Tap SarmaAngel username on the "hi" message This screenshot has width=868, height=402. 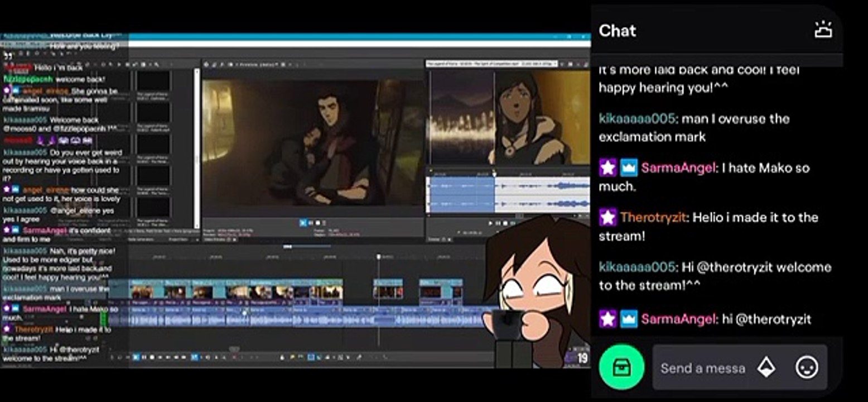[x=678, y=319]
